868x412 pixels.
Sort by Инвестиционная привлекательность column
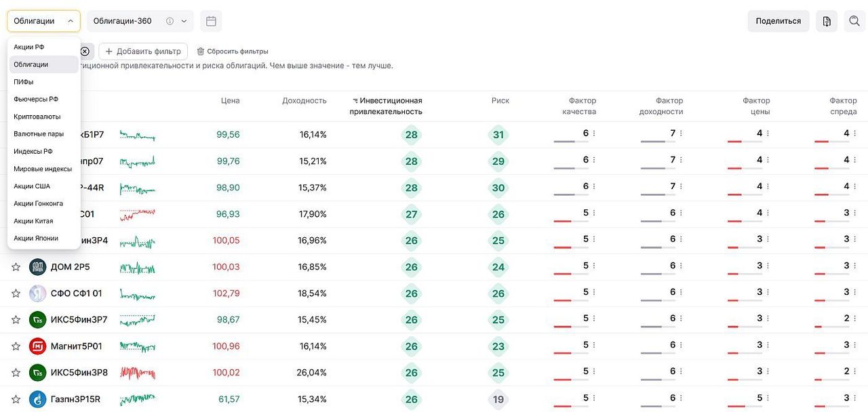pos(387,106)
